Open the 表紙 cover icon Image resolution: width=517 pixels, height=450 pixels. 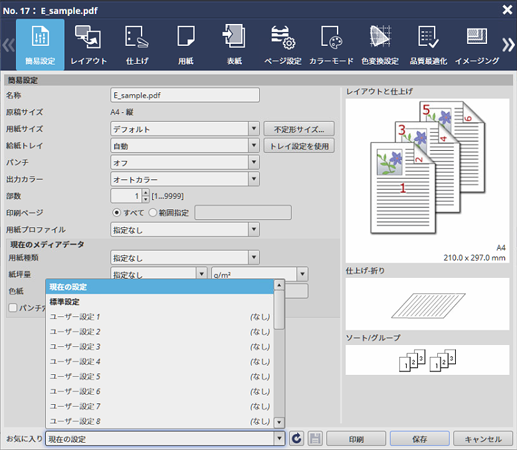(x=234, y=44)
